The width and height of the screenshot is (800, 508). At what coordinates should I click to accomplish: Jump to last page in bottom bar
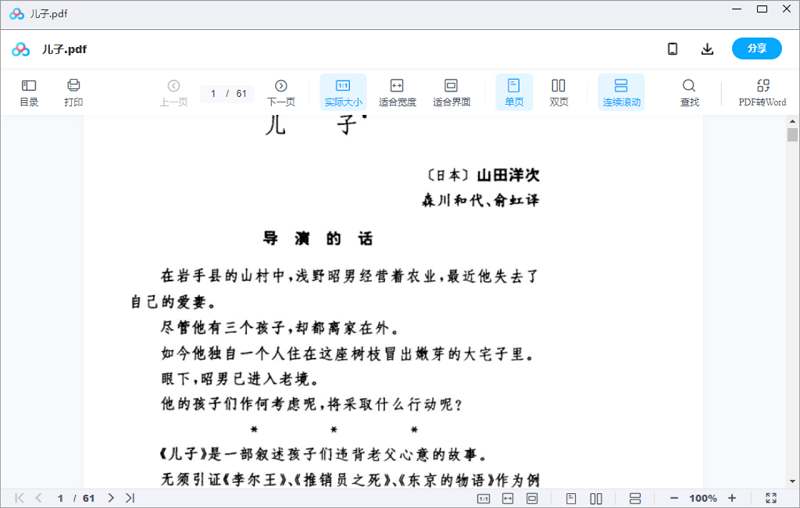(130, 498)
